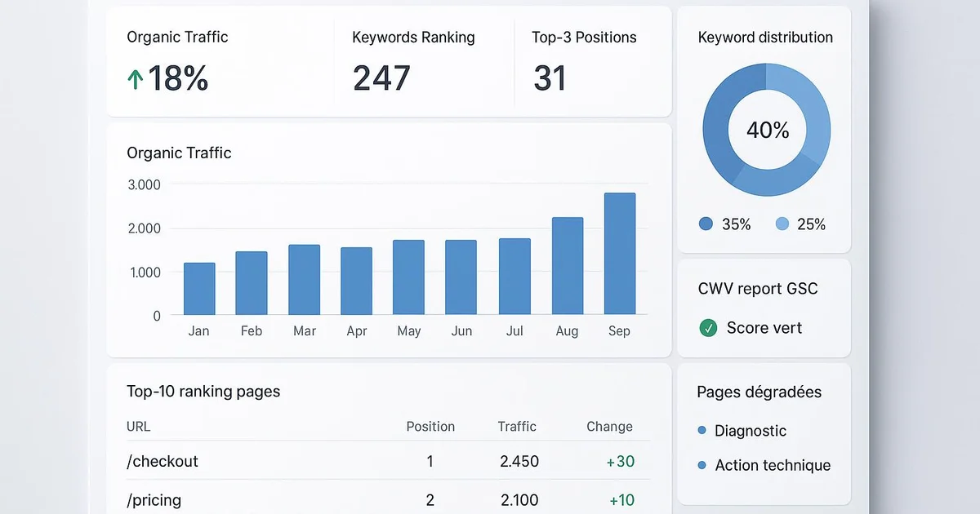
Task: Select the Action technique item
Action: [773, 465]
